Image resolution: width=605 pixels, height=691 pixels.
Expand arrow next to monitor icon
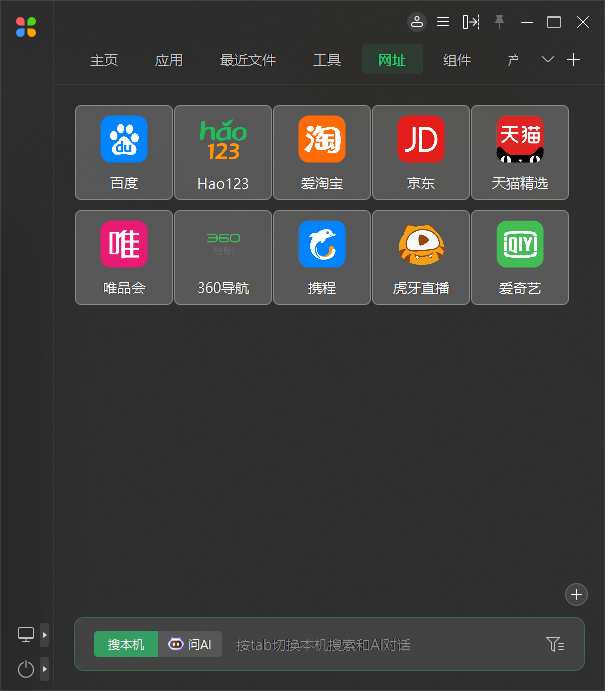click(x=45, y=635)
